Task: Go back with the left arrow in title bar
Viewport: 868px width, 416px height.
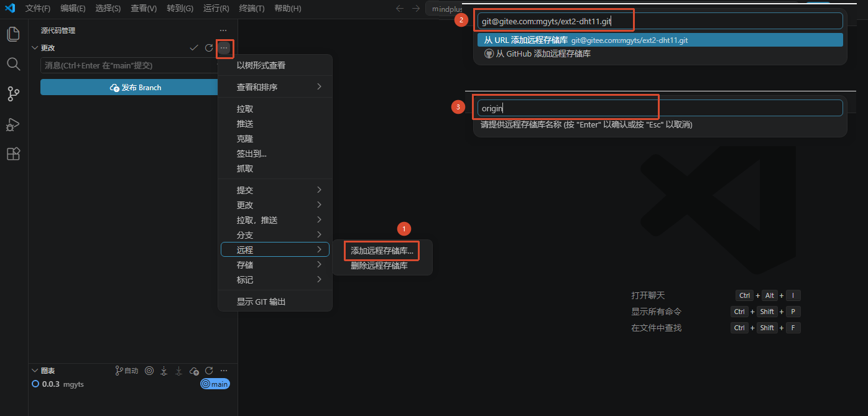Action: 400,8
